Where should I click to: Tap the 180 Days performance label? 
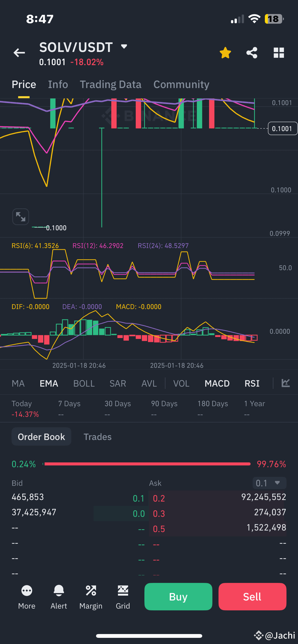point(213,404)
